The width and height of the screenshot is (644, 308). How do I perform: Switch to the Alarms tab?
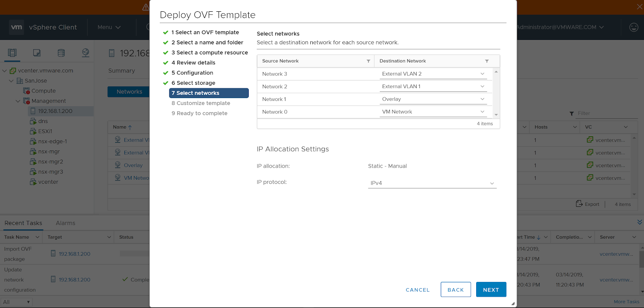(65, 223)
